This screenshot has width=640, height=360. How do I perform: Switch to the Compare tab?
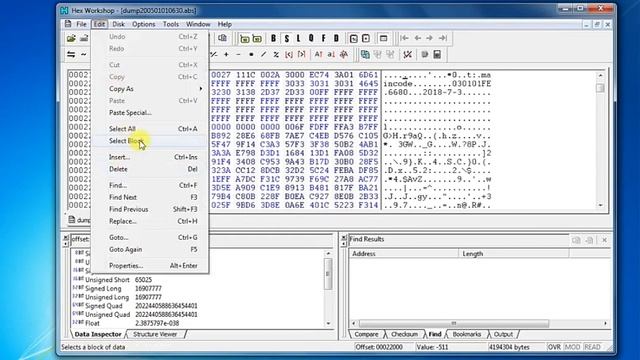pos(366,334)
